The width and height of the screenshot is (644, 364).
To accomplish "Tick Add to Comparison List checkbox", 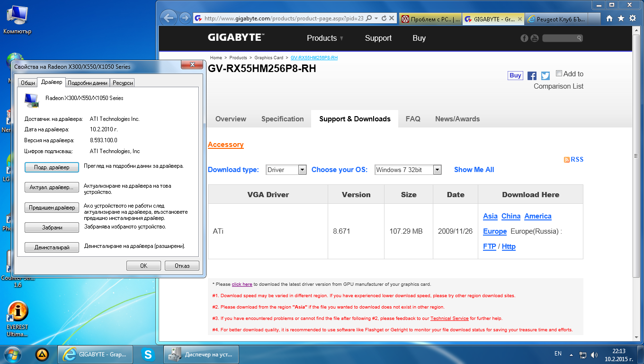I will tap(559, 73).
